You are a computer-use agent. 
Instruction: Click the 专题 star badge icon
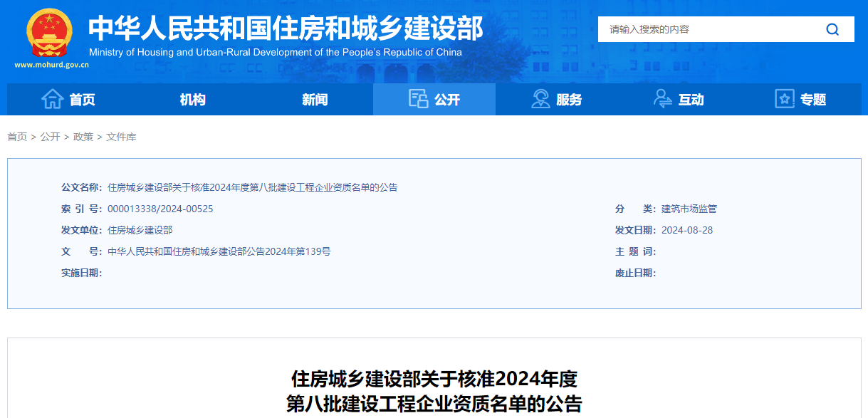785,99
